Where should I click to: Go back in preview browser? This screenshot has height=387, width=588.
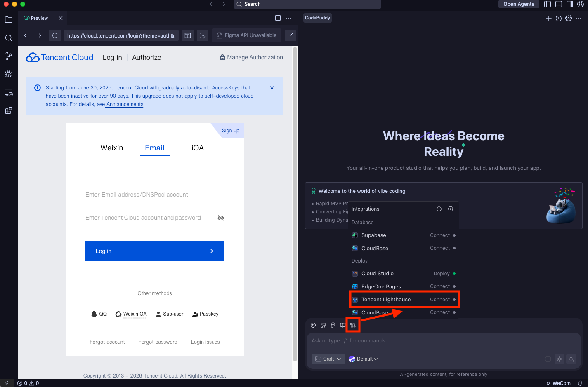[x=26, y=35]
